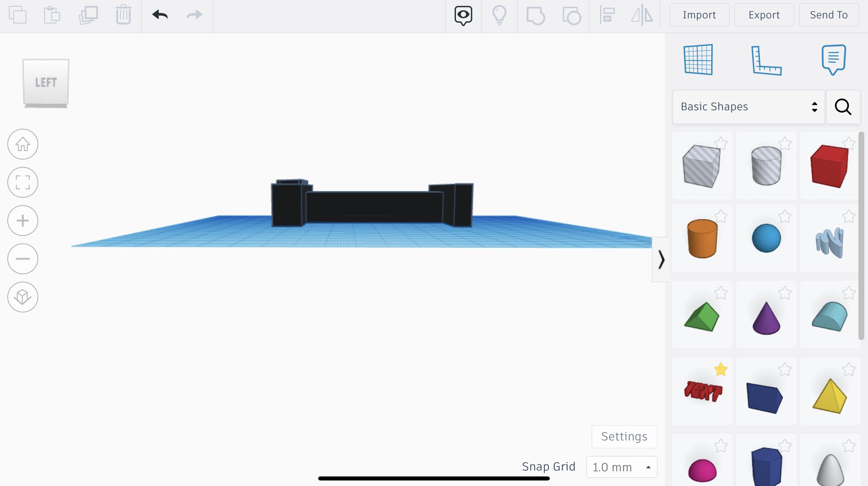The image size is (868, 486).
Task: Select the Cylinder hole shape
Action: coord(766,166)
